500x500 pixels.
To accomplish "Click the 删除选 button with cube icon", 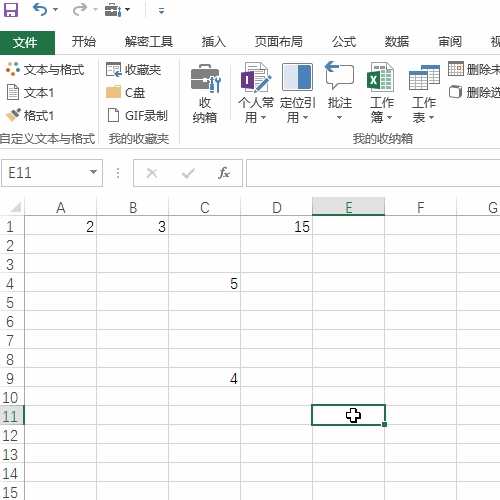I will 474,92.
